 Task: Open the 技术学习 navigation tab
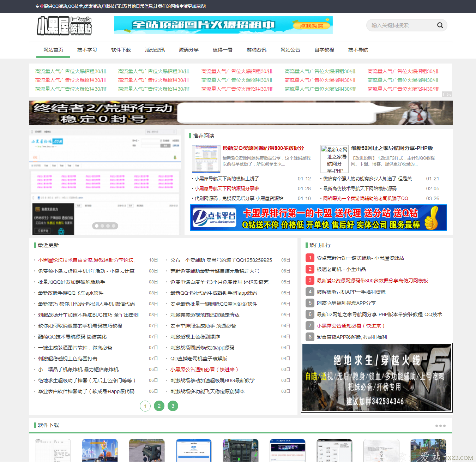coord(87,50)
